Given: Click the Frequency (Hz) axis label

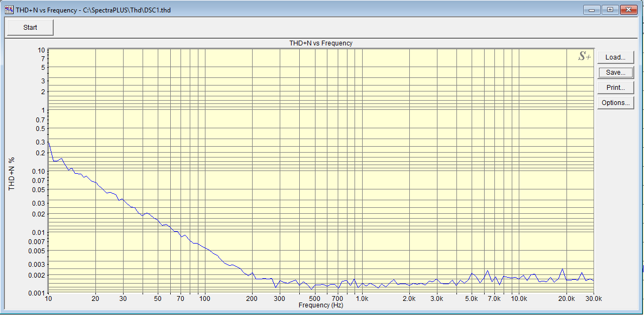Looking at the screenshot, I should [321, 305].
